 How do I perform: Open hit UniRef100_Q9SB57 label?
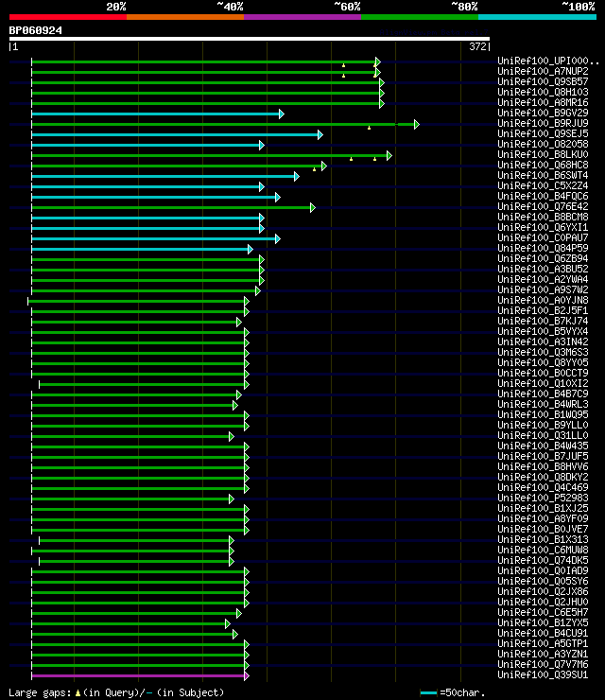point(543,81)
